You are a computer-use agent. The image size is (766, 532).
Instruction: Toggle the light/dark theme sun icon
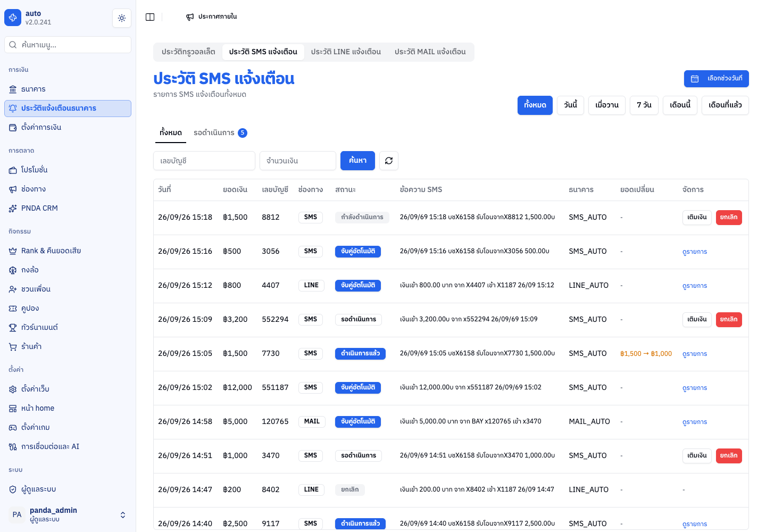[122, 18]
